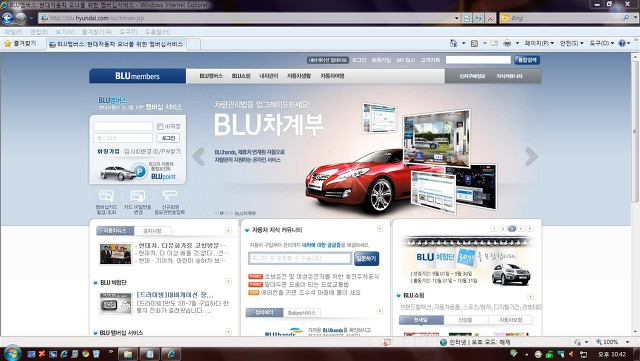Click the BLUpoint parking P icon

(x=140, y=172)
